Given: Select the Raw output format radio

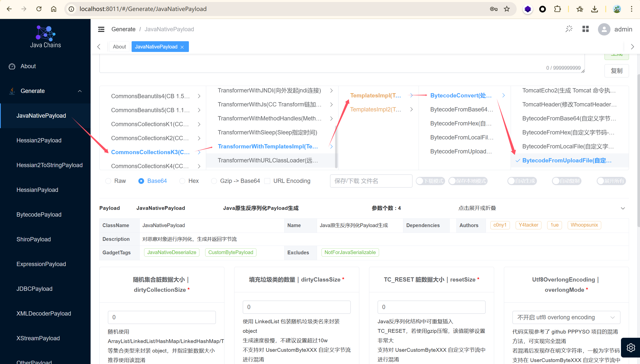Looking at the screenshot, I should click(x=108, y=181).
